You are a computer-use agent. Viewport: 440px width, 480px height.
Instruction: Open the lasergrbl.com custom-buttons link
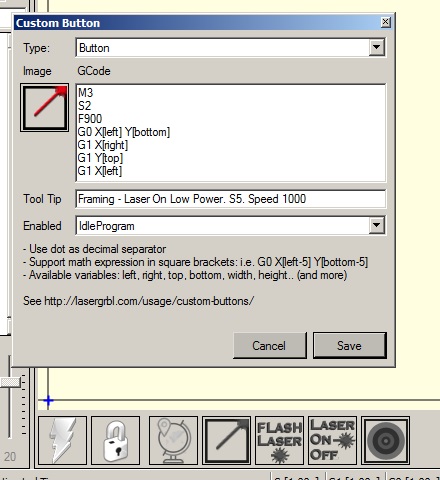[149, 301]
